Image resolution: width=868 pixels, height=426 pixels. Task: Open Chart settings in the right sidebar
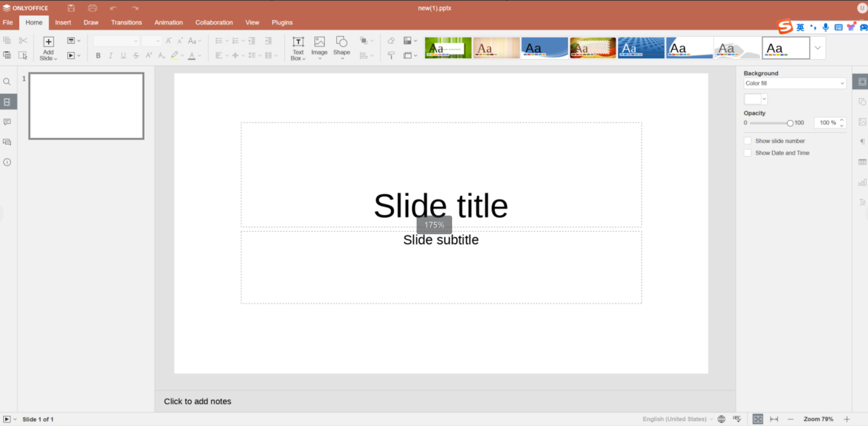863,182
